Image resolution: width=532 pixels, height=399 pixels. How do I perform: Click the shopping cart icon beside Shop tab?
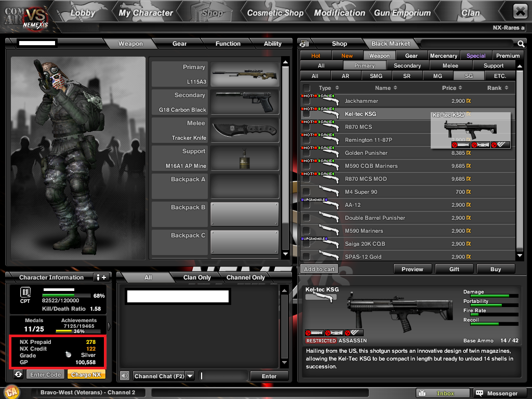click(x=304, y=44)
